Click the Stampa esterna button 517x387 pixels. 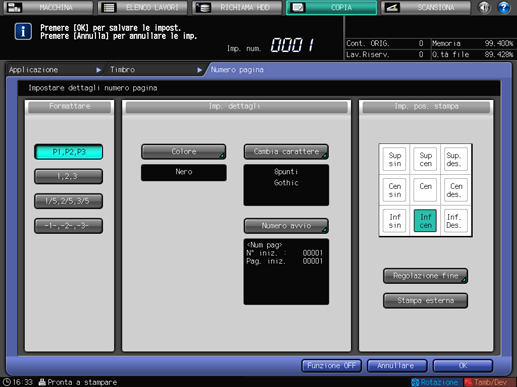(x=426, y=301)
